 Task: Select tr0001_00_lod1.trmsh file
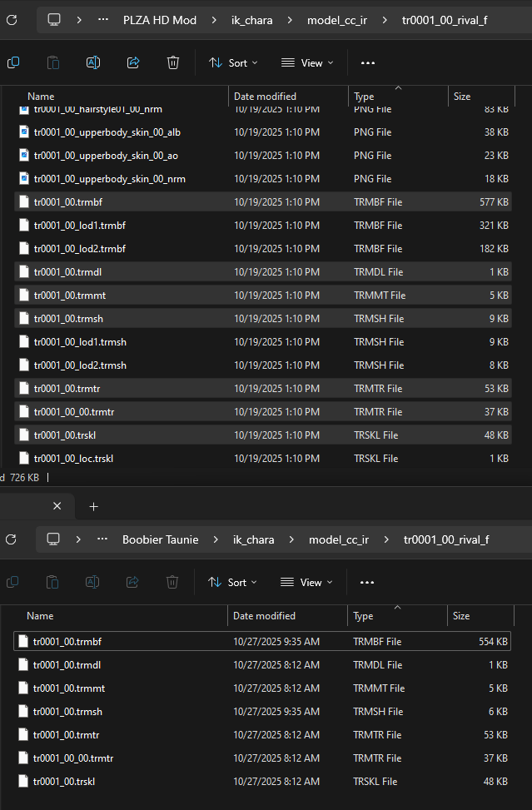pos(263,341)
